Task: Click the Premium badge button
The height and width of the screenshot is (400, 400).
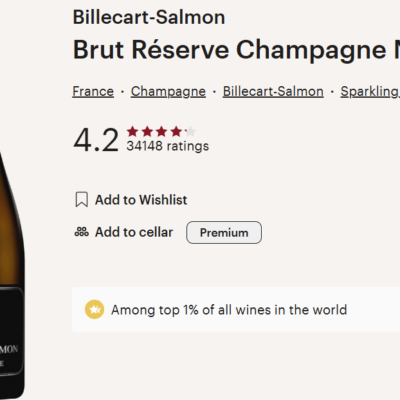Action: [x=224, y=232]
